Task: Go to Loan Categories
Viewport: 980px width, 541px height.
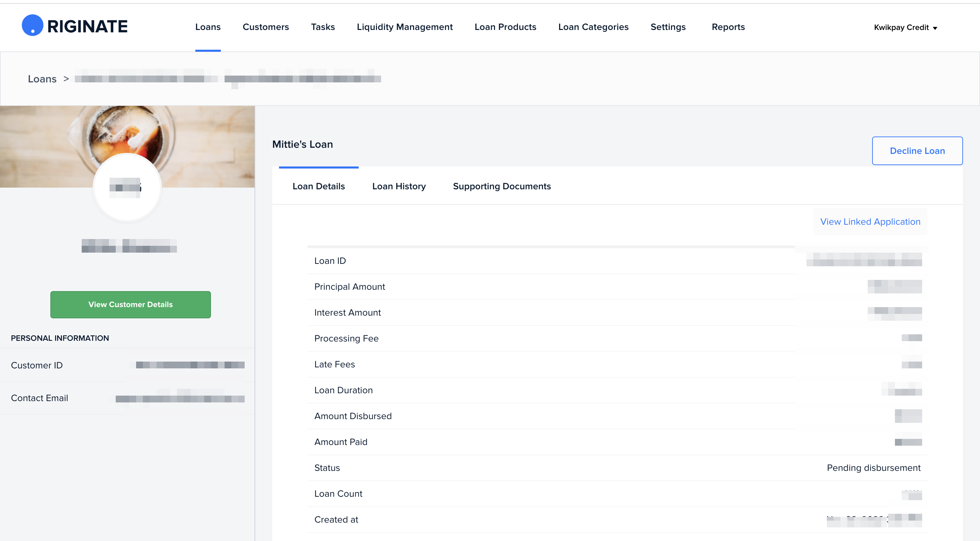Action: click(x=593, y=27)
